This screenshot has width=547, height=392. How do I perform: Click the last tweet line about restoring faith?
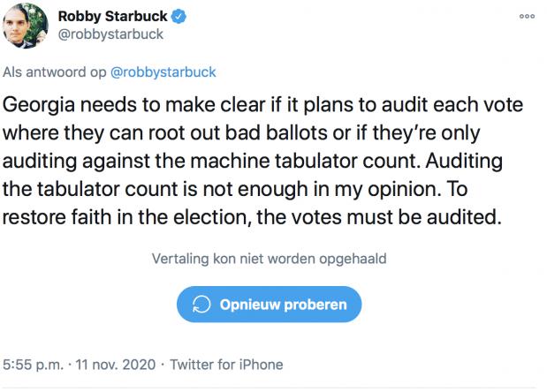(x=252, y=216)
